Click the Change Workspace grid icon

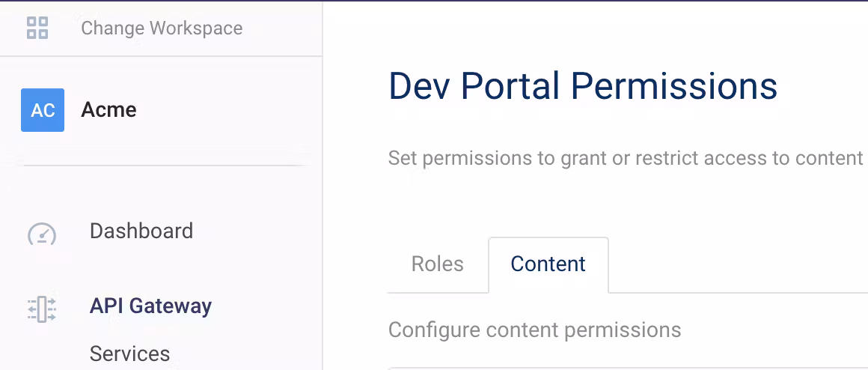[37, 28]
